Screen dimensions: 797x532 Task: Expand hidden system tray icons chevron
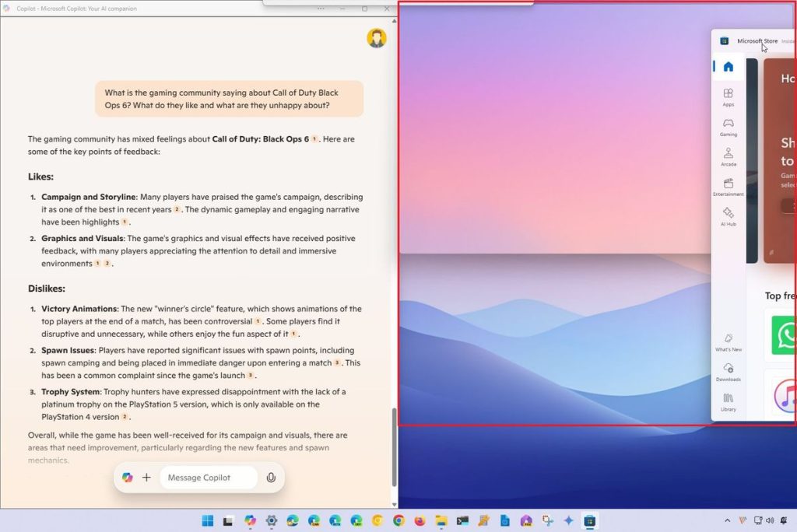728,520
